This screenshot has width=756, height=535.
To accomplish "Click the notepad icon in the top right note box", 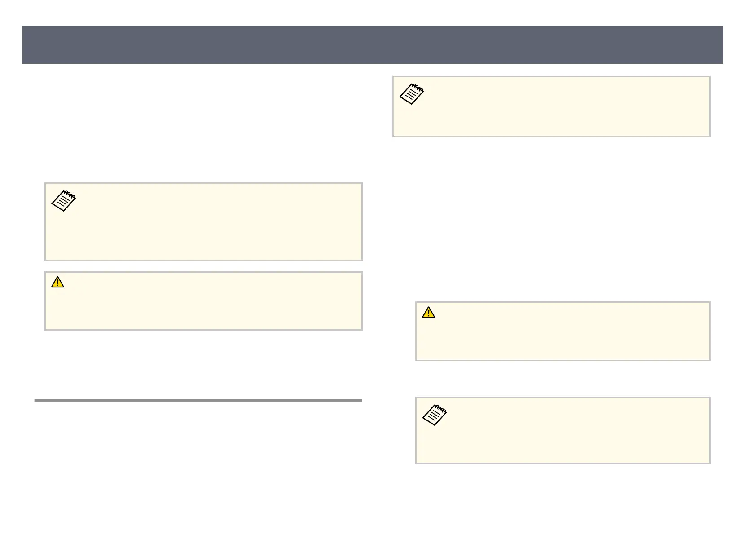I will (x=412, y=94).
